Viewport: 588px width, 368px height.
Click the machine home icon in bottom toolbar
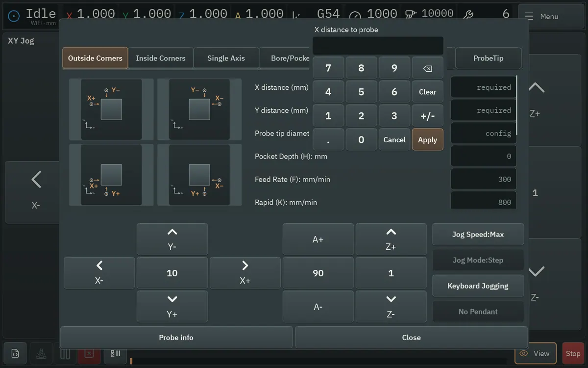[41, 353]
